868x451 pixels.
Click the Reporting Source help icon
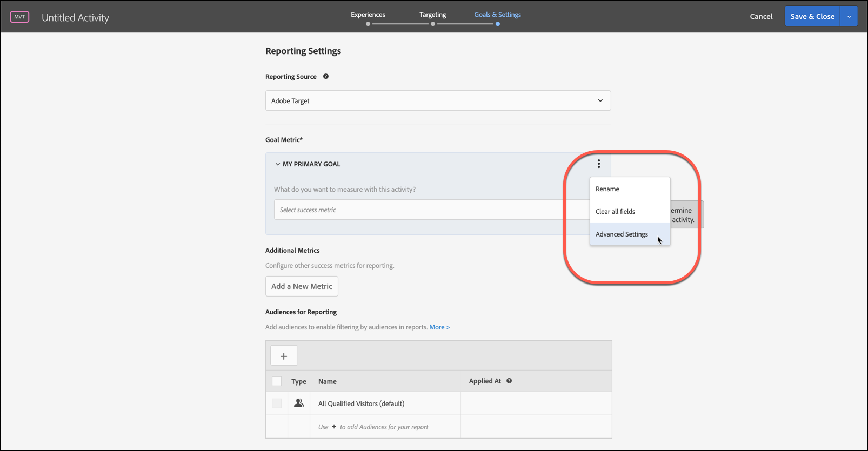(326, 77)
